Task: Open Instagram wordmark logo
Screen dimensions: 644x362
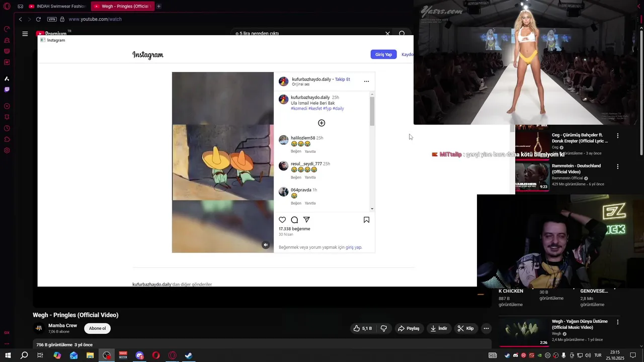Action: pos(148,55)
